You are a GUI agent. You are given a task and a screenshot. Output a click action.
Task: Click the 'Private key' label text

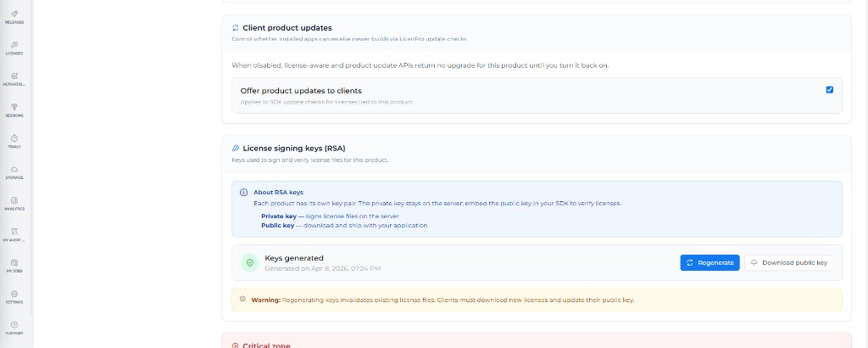click(x=278, y=216)
